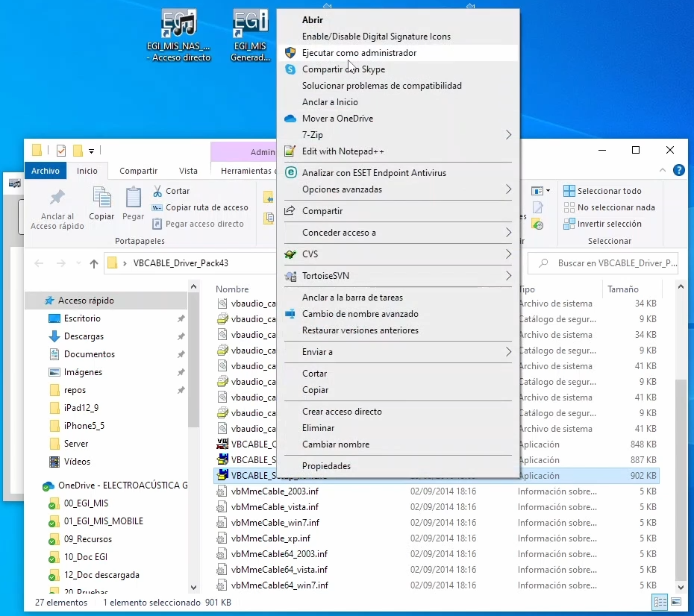This screenshot has width=694, height=616.
Task: Select Ejecutar como administrador
Action: pos(359,53)
